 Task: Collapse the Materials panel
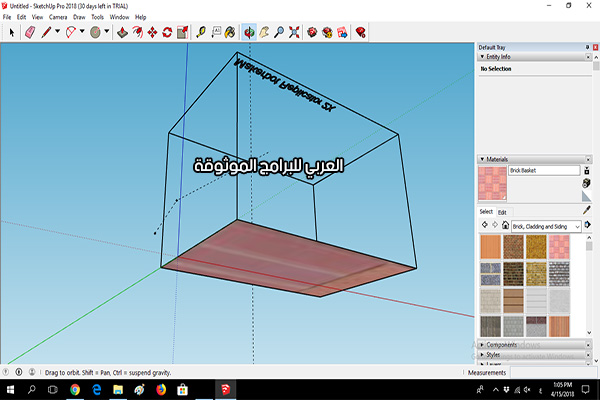pyautogui.click(x=482, y=159)
